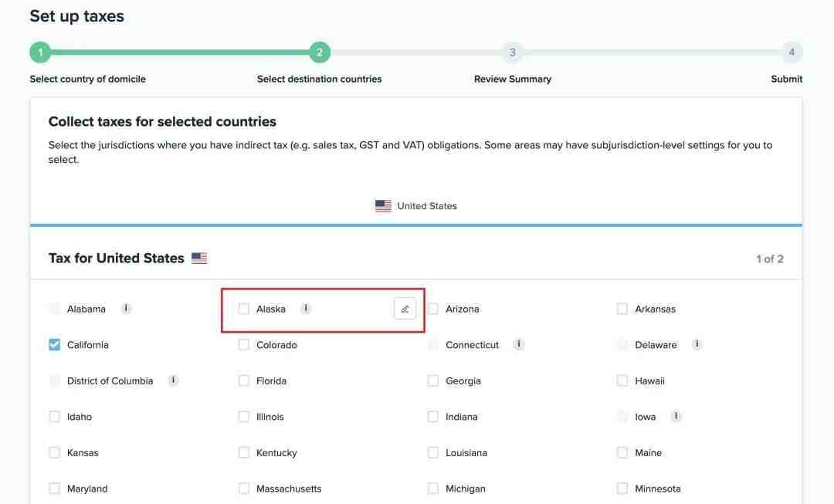Image resolution: width=834 pixels, height=504 pixels.
Task: Uncheck the California checkbox
Action: pos(54,344)
